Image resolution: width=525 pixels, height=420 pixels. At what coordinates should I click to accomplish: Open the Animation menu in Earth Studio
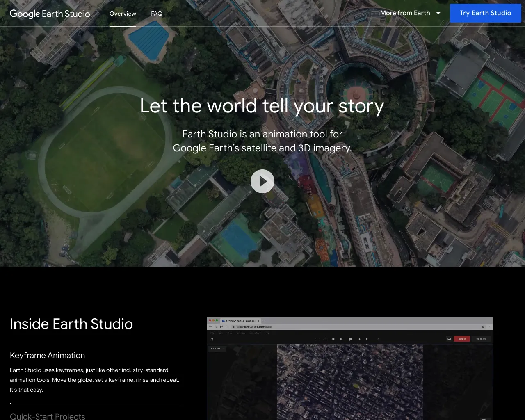255,333
